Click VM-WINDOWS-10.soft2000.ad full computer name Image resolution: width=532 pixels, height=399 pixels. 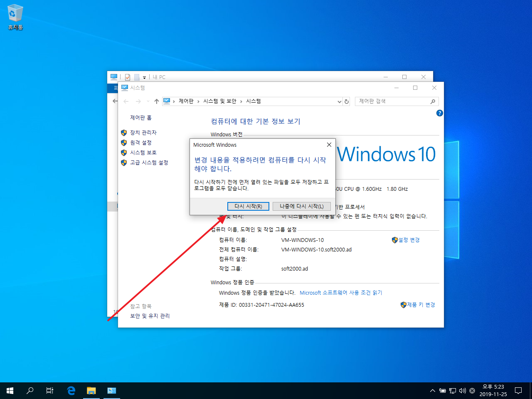pyautogui.click(x=316, y=250)
